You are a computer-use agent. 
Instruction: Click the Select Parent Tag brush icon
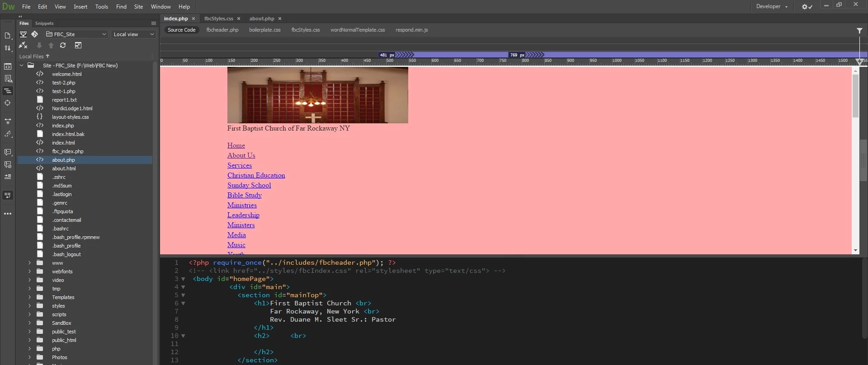(7, 134)
